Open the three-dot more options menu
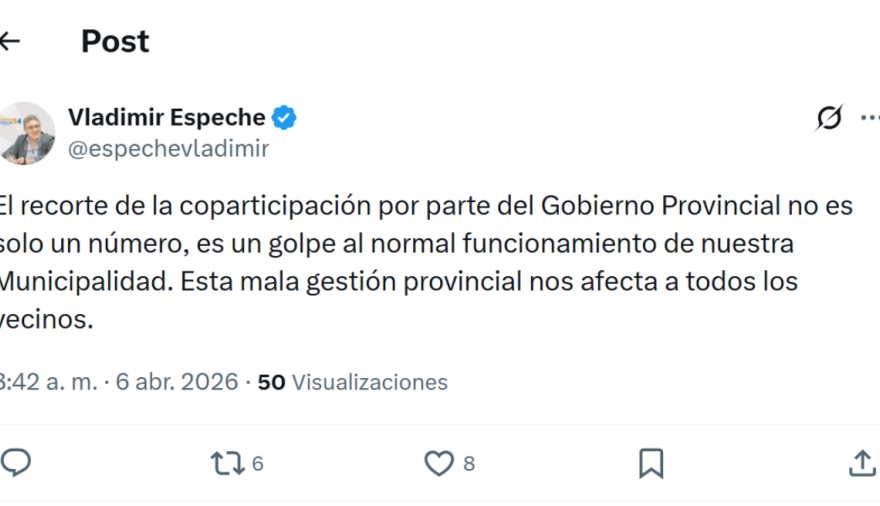The width and height of the screenshot is (880, 506). (x=870, y=118)
